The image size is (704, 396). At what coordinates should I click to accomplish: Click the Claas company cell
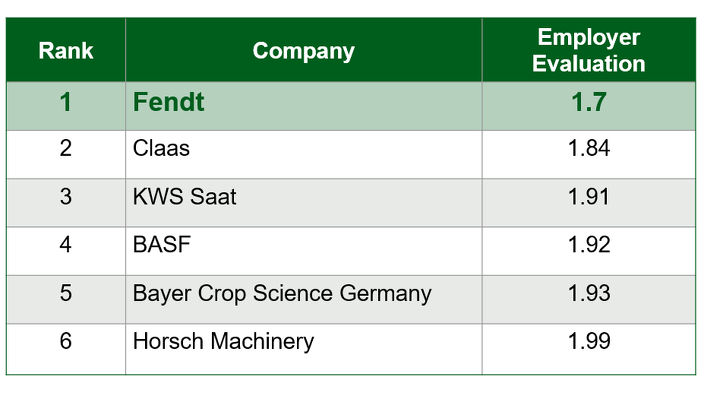pyautogui.click(x=304, y=154)
